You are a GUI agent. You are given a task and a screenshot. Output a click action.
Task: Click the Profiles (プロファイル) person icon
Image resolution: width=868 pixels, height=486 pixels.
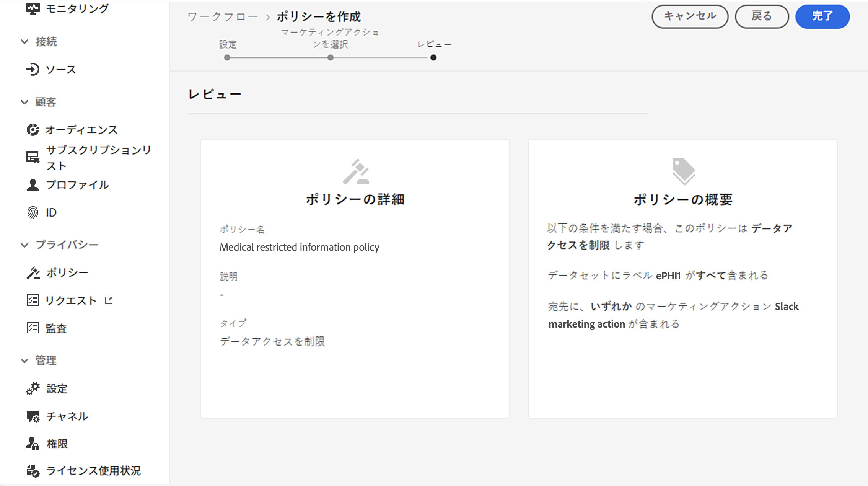pyautogui.click(x=33, y=185)
